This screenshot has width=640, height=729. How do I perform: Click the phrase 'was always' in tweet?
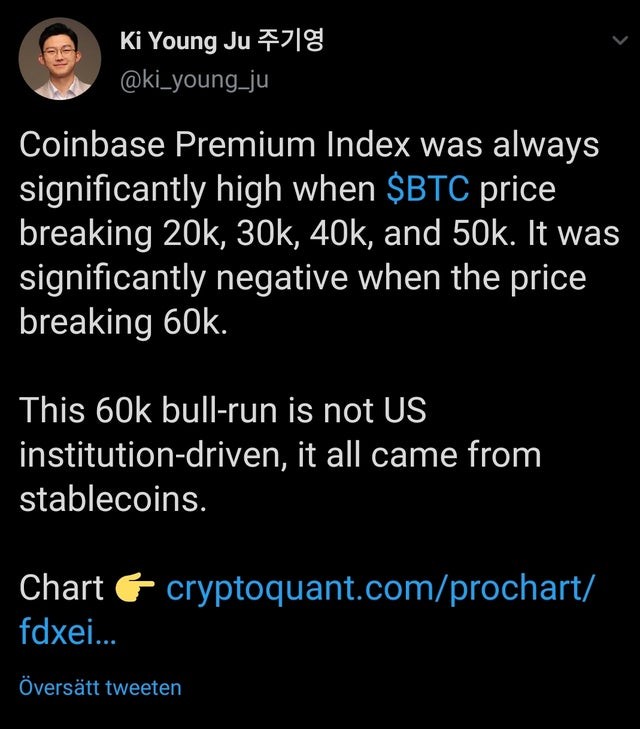pyautogui.click(x=509, y=145)
